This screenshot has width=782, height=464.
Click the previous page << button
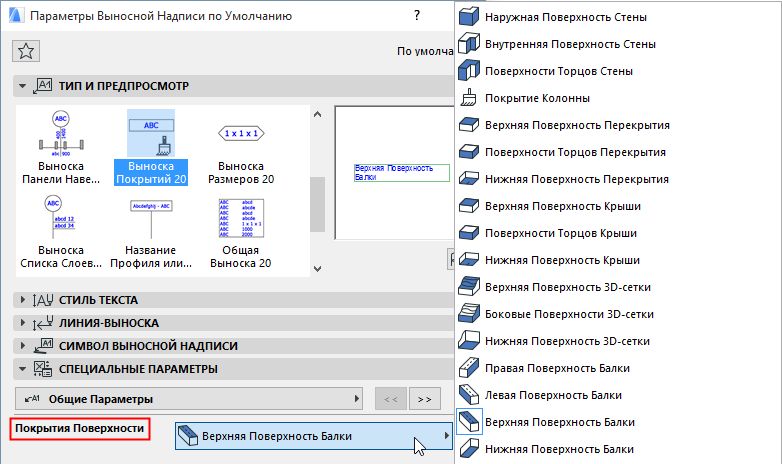tap(391, 399)
